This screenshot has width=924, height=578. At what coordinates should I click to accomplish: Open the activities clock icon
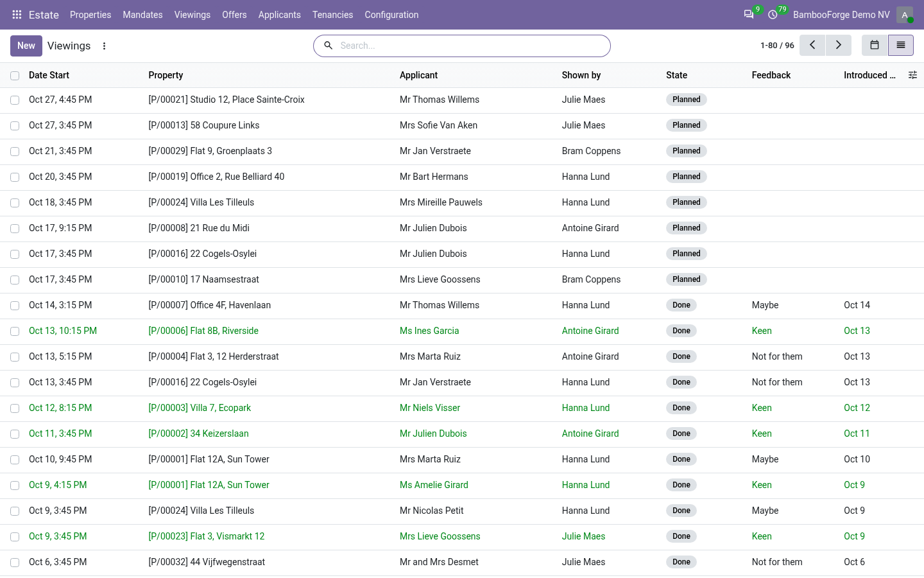(x=773, y=15)
